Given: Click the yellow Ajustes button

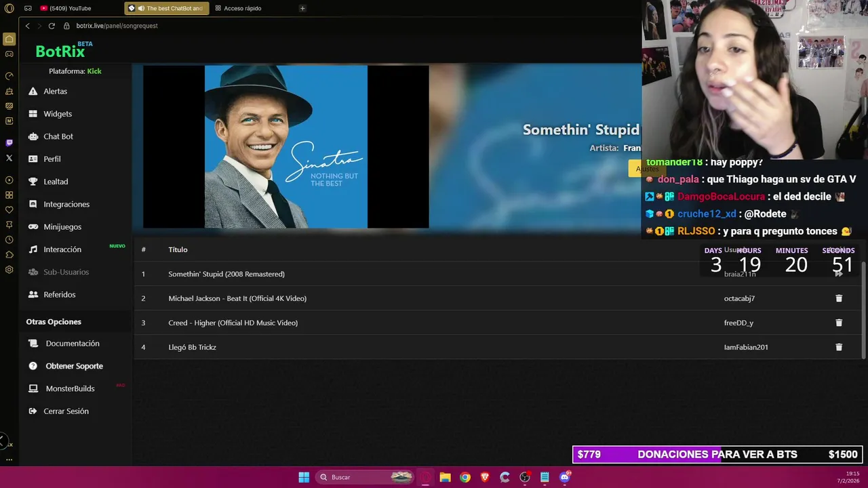Looking at the screenshot, I should pos(647,169).
